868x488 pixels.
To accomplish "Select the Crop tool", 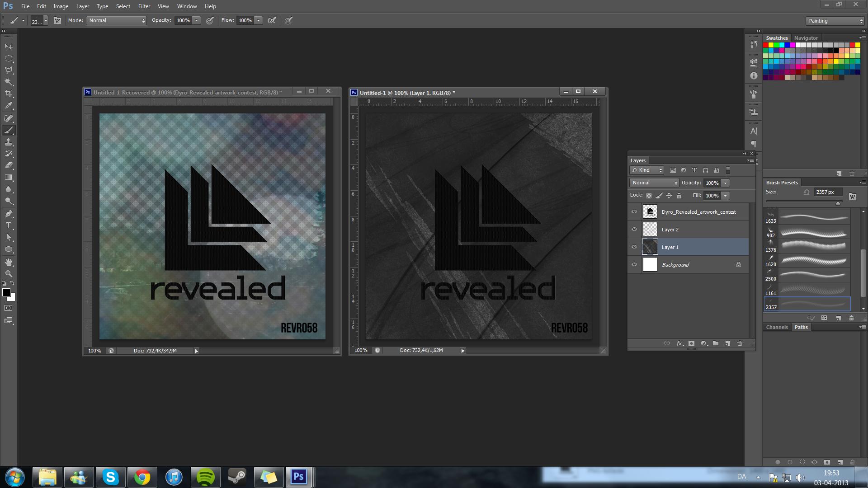I will click(8, 94).
